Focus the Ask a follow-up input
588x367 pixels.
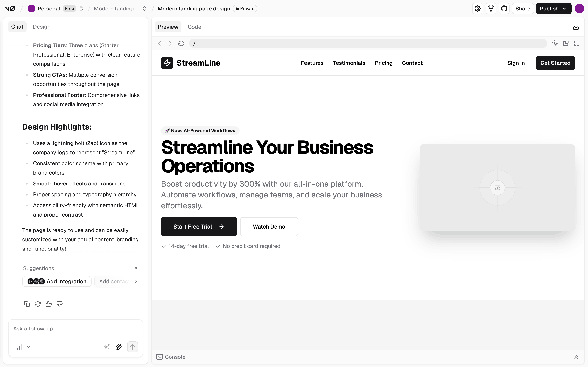point(75,329)
